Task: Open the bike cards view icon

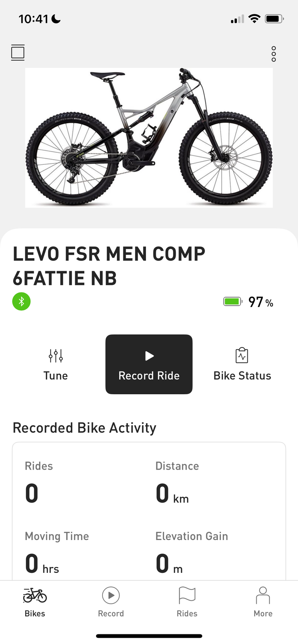Action: point(18,53)
